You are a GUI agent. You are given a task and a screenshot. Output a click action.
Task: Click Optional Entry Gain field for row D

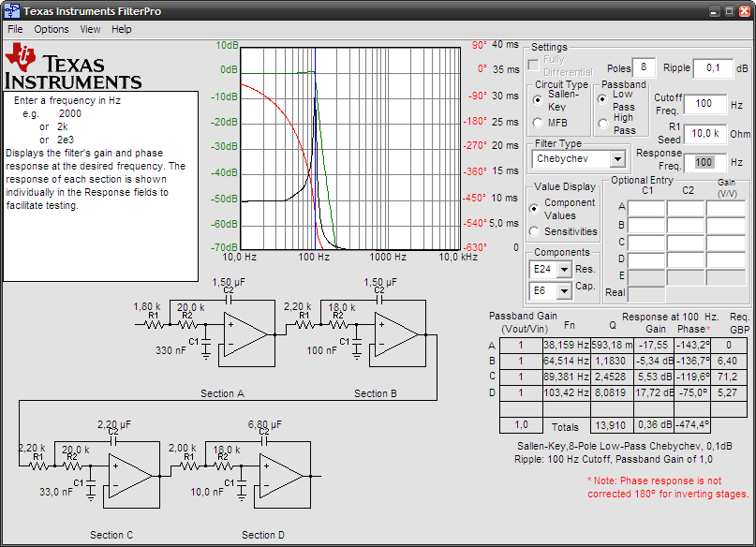[x=726, y=259]
